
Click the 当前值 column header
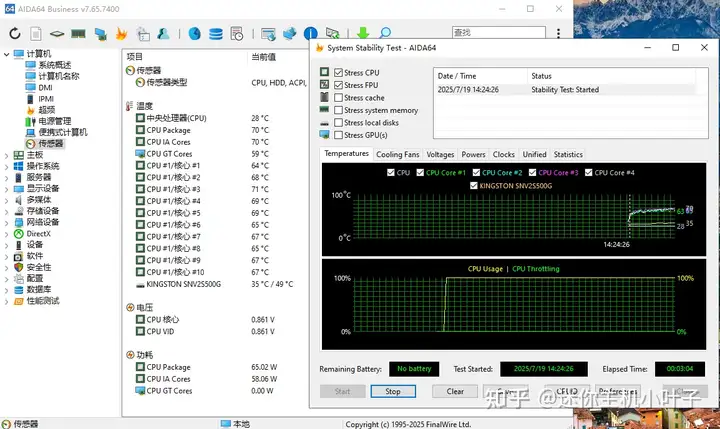click(264, 57)
